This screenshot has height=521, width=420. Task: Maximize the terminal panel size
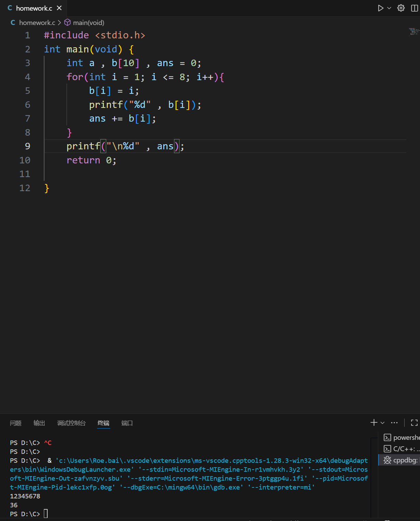point(414,423)
